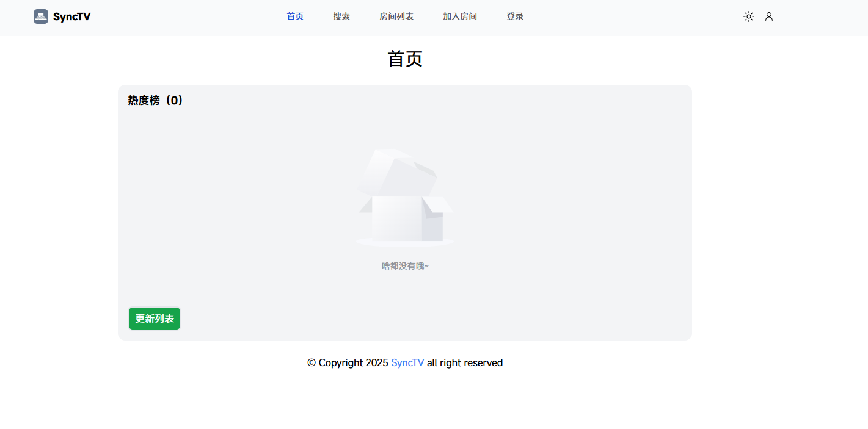The height and width of the screenshot is (429, 868).
Task: Select the SyncTV brand name in header
Action: (71, 17)
